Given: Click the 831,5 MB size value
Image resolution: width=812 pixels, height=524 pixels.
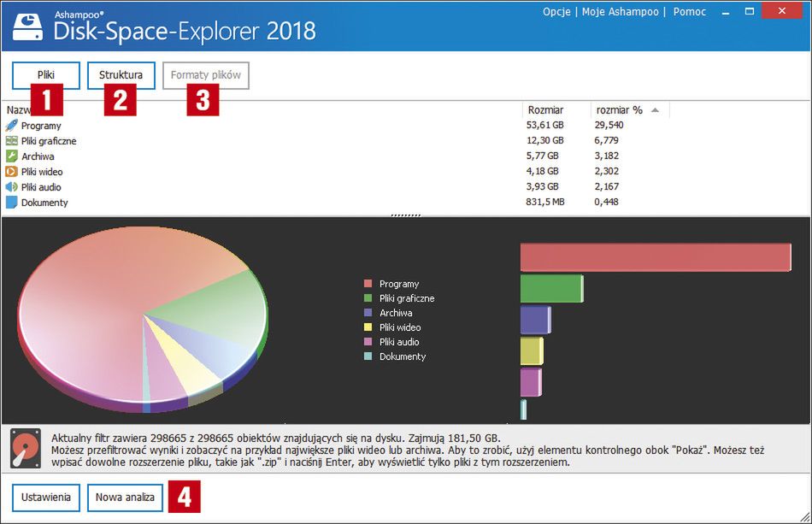Looking at the screenshot, I should (x=545, y=202).
